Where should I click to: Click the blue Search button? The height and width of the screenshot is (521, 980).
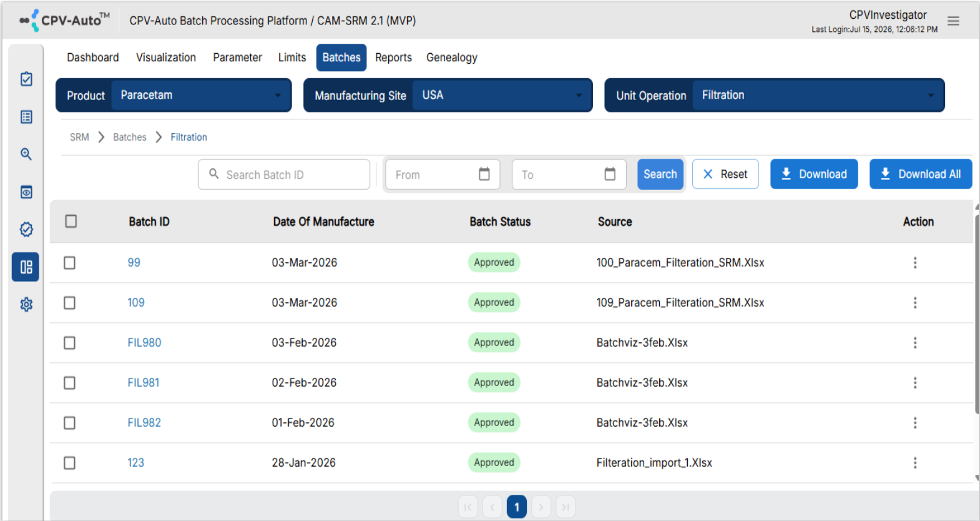pyautogui.click(x=660, y=174)
